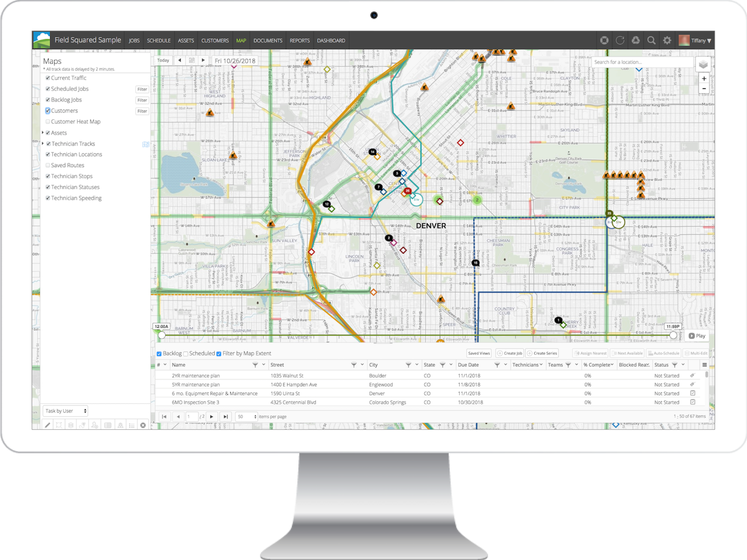Click the filter funnel on the Status column
The height and width of the screenshot is (560, 747).
point(675,365)
